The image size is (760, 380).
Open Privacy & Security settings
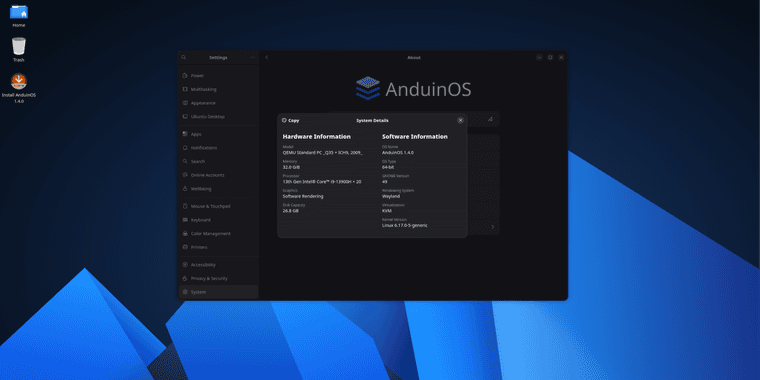coord(218,278)
